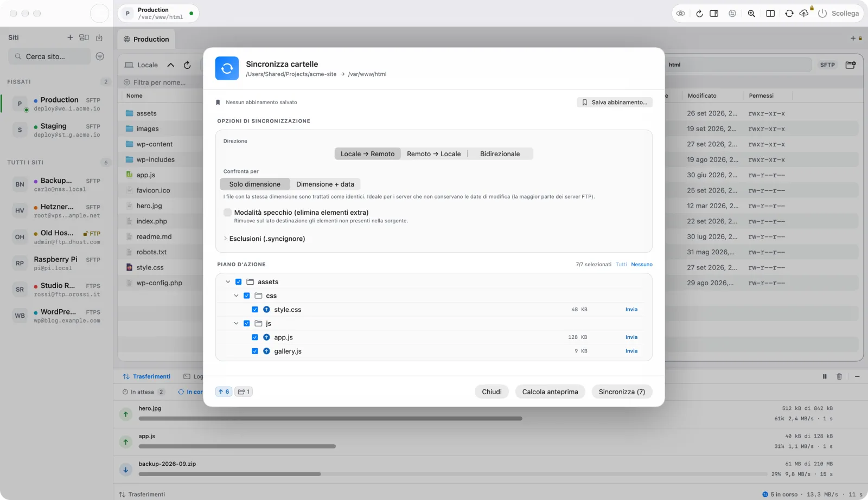Select Remoto → Locale direction

tap(433, 154)
